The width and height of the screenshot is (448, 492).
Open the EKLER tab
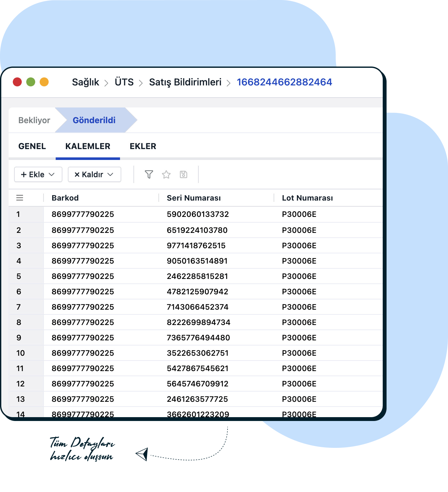point(143,146)
